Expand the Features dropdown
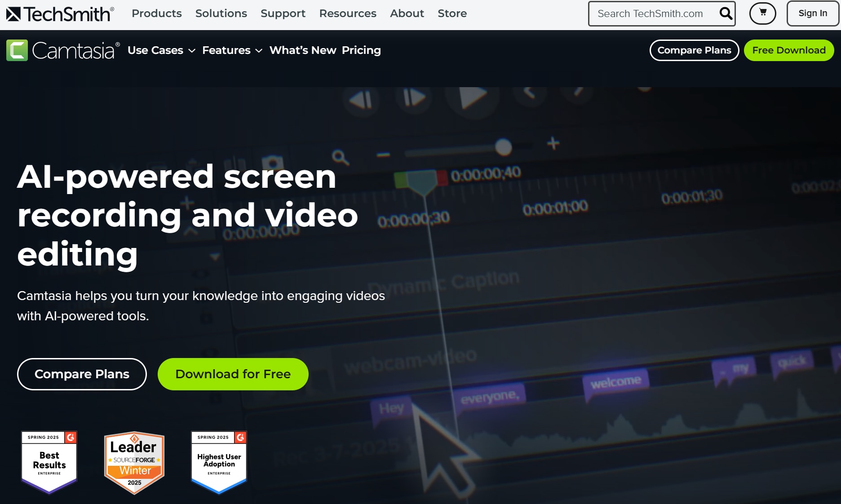Image resolution: width=841 pixels, height=504 pixels. (x=232, y=50)
